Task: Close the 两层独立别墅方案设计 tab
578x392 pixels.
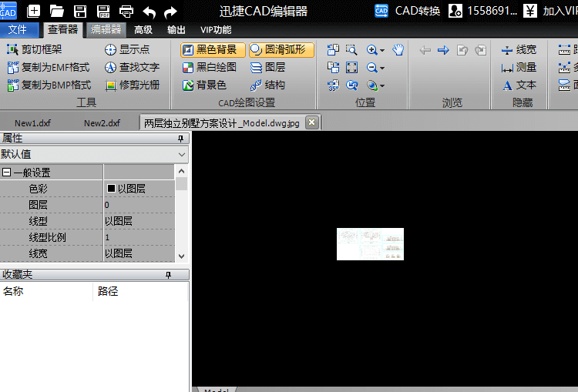Action: (x=312, y=122)
